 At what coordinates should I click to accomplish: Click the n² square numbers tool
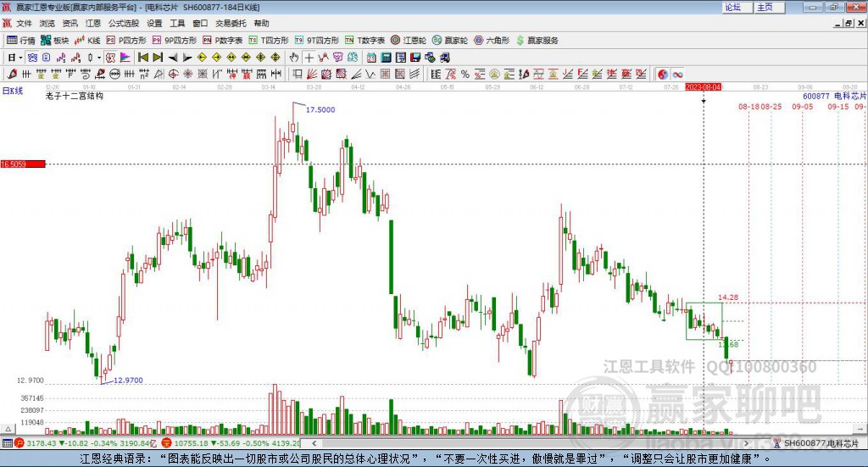144,74
